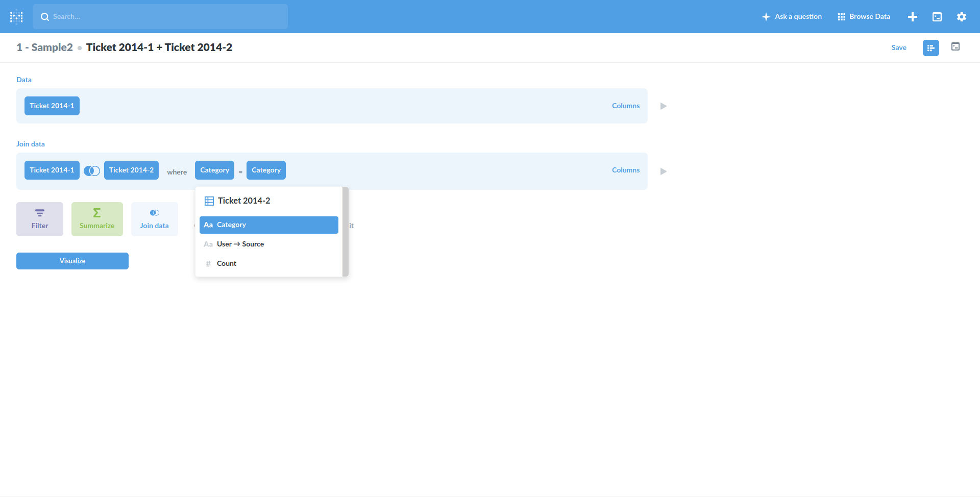This screenshot has height=497, width=980.
Task: Open Columns picker for the join step
Action: click(626, 170)
